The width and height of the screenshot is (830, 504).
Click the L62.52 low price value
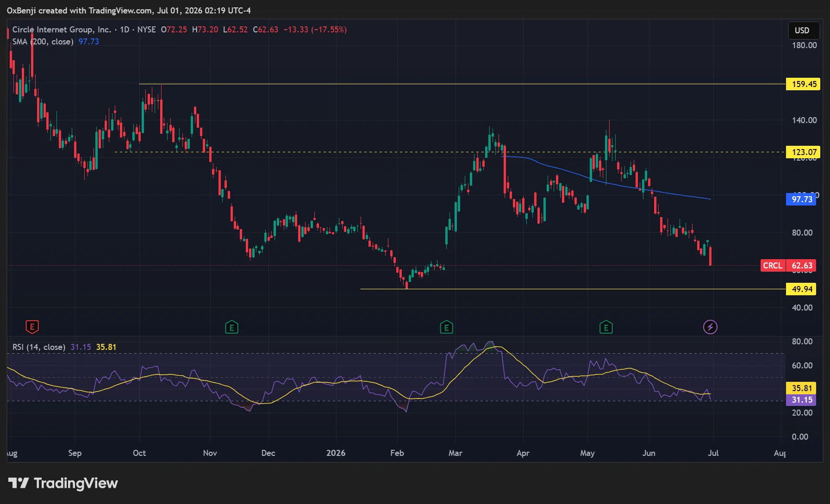click(x=235, y=30)
